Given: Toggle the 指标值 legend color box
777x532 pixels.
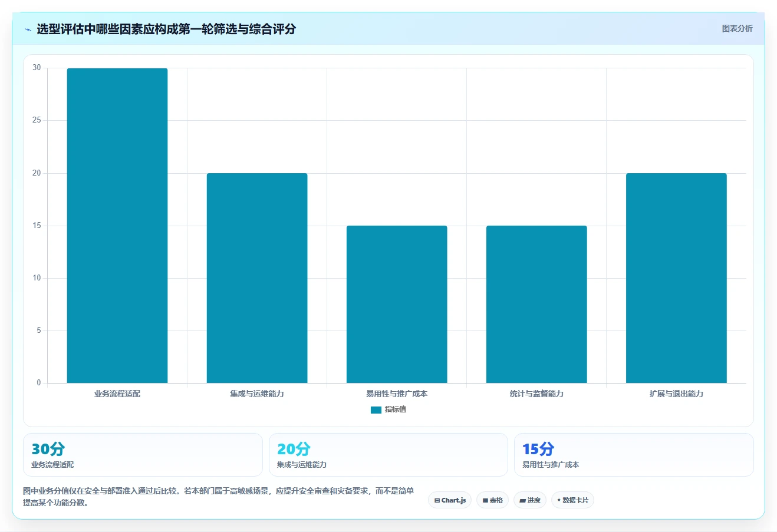Looking at the screenshot, I should pos(376,410).
